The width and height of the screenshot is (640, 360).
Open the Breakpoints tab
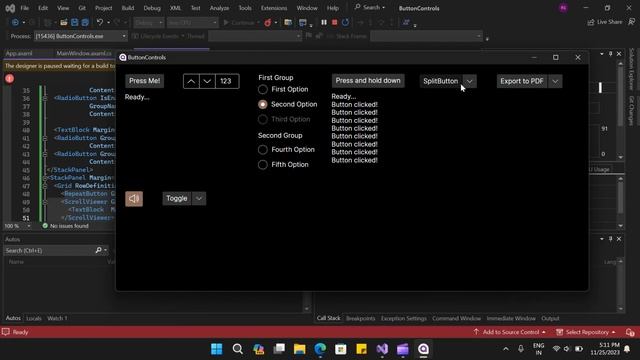360,318
